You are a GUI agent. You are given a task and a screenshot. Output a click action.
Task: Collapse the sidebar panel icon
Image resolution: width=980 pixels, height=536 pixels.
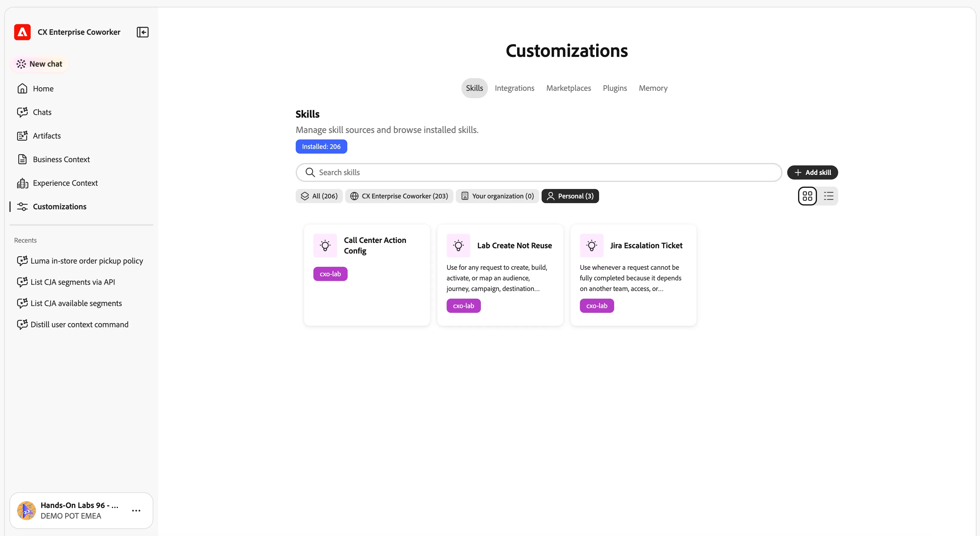pyautogui.click(x=143, y=32)
